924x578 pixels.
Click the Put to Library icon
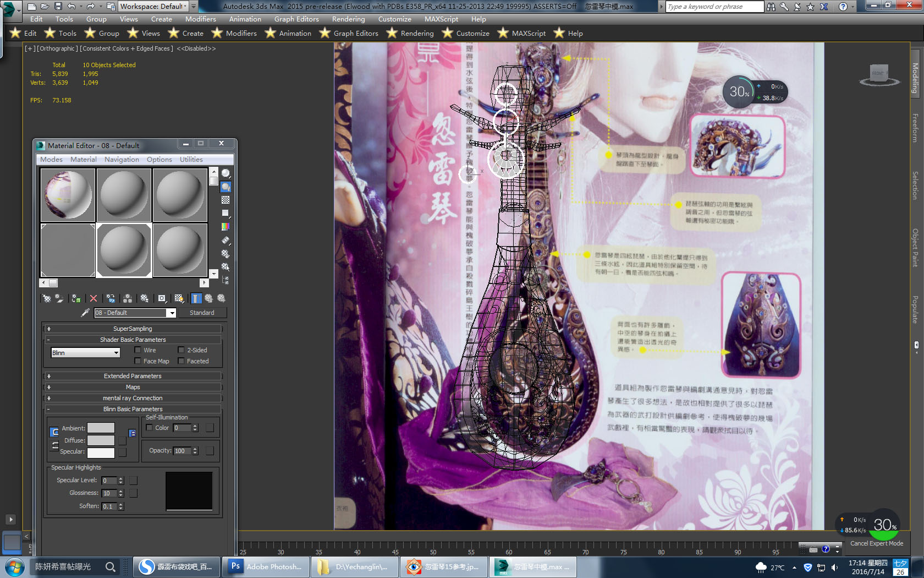[144, 298]
